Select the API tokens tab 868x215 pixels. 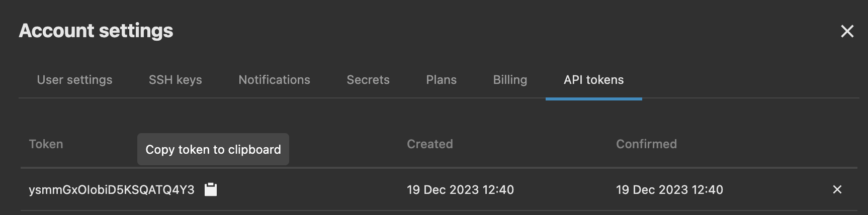point(593,80)
